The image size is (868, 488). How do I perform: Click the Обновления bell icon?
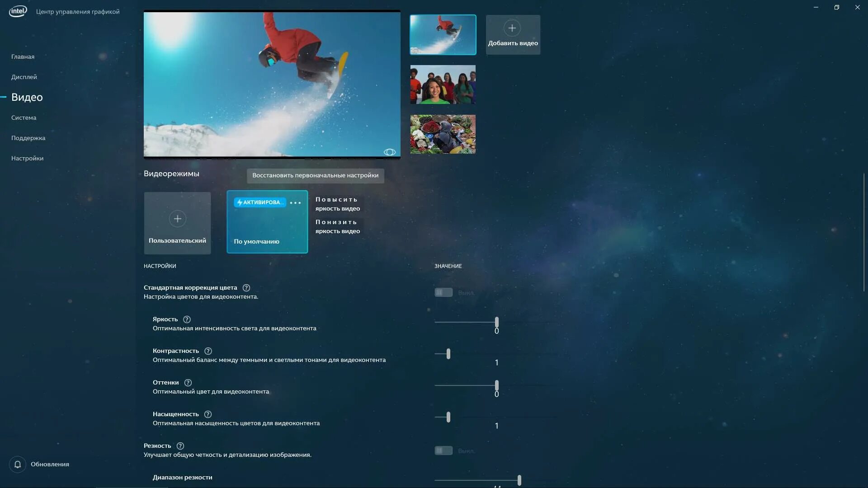[18, 464]
